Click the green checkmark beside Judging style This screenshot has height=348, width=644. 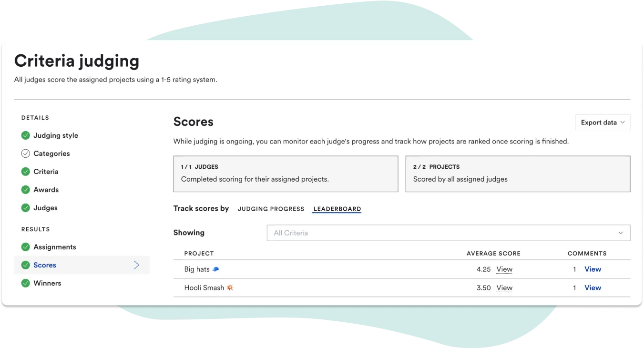click(x=26, y=135)
